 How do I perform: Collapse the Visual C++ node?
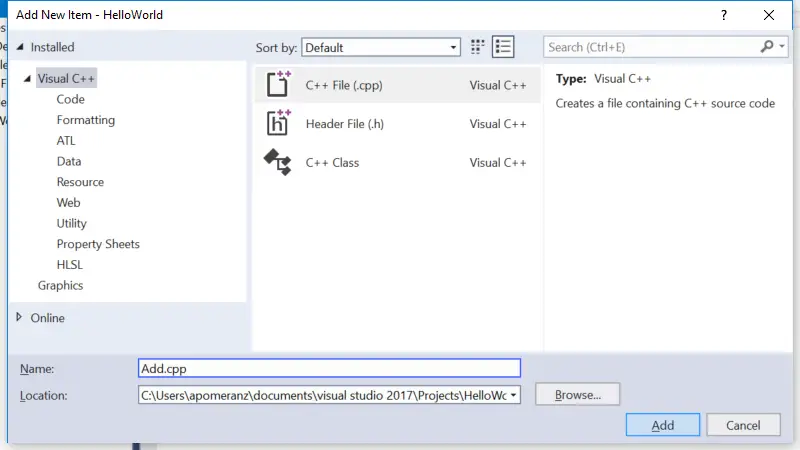(x=28, y=78)
